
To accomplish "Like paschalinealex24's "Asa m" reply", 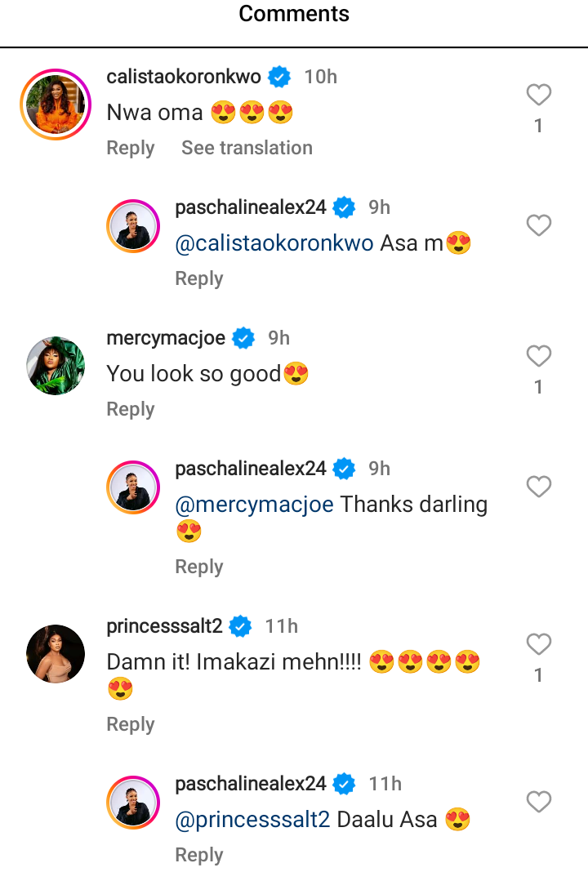I will [x=538, y=225].
